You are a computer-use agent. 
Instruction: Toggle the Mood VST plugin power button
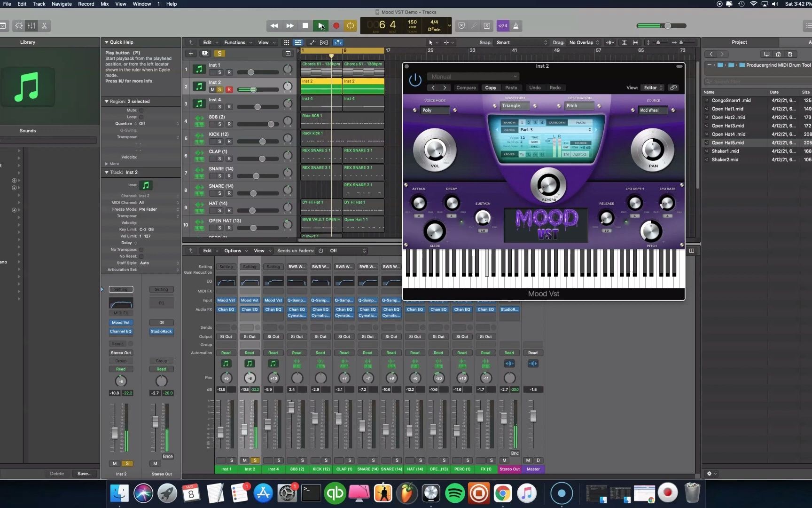[415, 80]
